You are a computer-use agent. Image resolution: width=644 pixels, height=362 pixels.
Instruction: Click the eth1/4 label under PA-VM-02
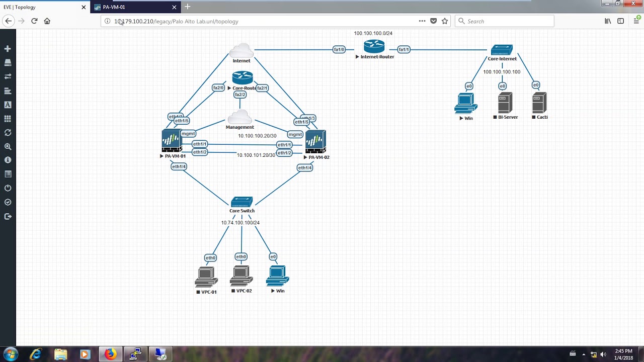coord(304,167)
